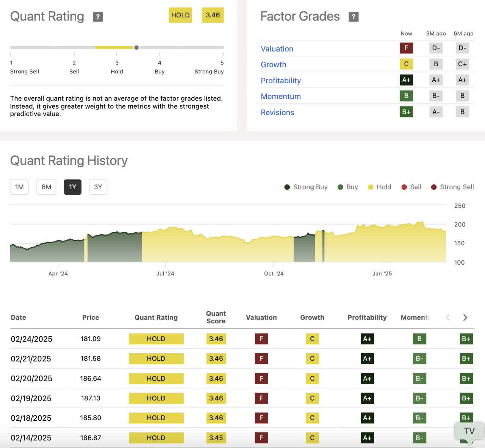This screenshot has width=485, height=448.
Task: Click the Quant Rating column header
Action: click(x=156, y=317)
